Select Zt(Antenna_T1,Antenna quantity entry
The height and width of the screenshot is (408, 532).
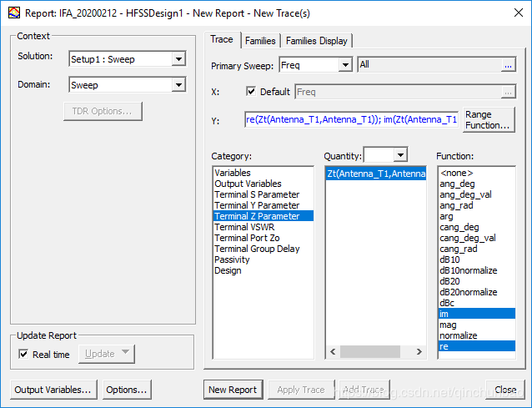click(x=376, y=174)
